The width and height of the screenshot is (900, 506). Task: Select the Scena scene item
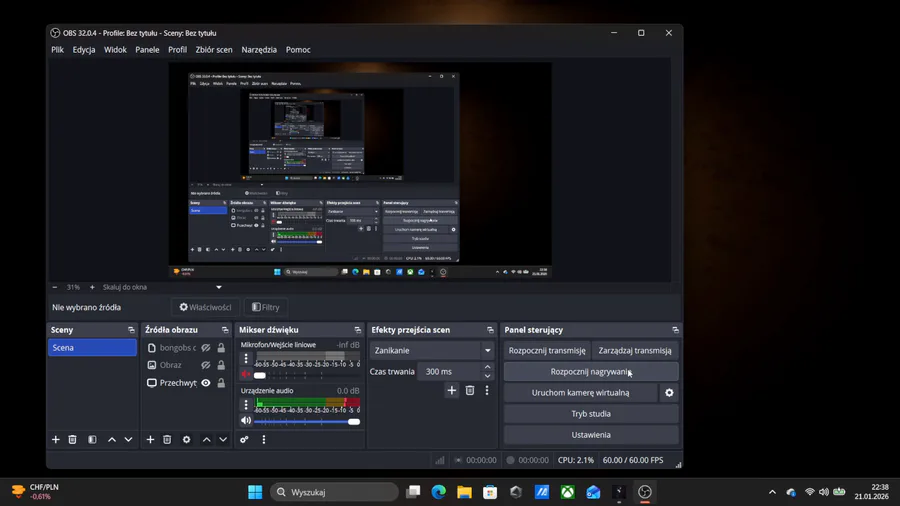[92, 348]
